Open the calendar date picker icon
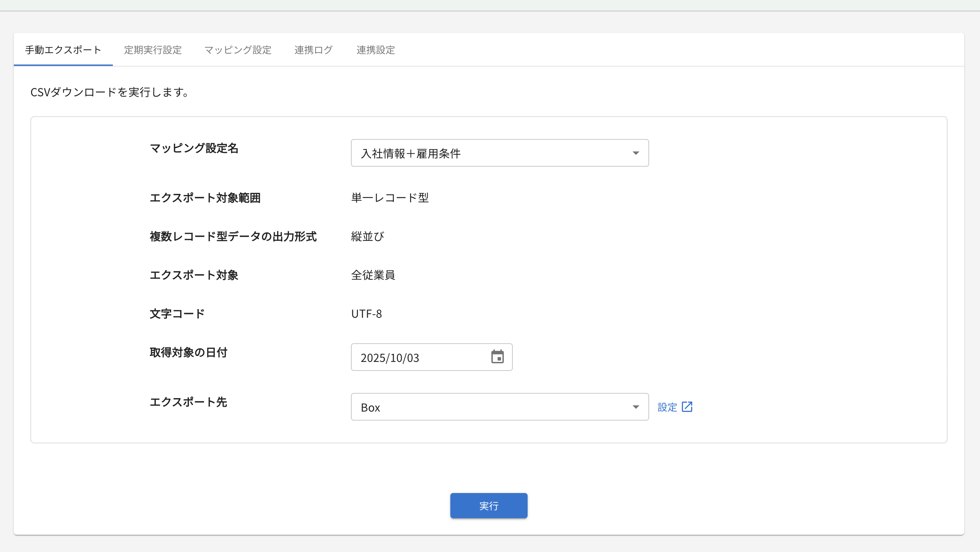Screen dimensions: 980x552 (497, 357)
